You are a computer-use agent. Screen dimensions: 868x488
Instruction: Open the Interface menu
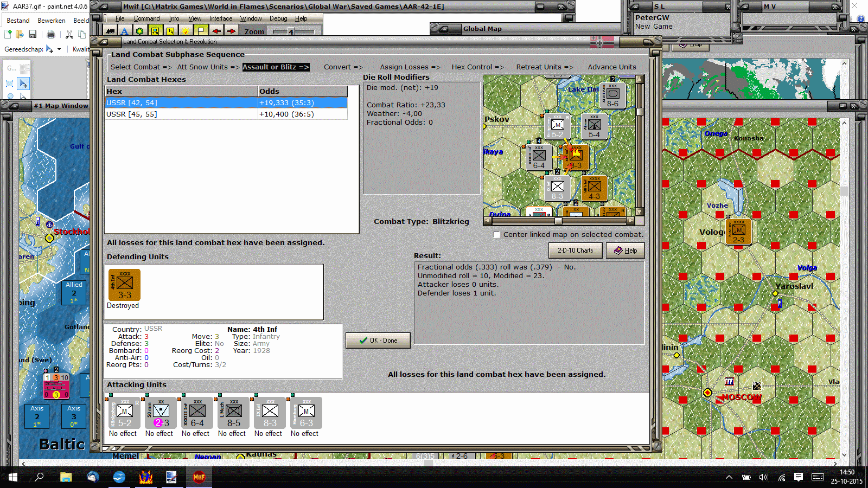(x=221, y=18)
